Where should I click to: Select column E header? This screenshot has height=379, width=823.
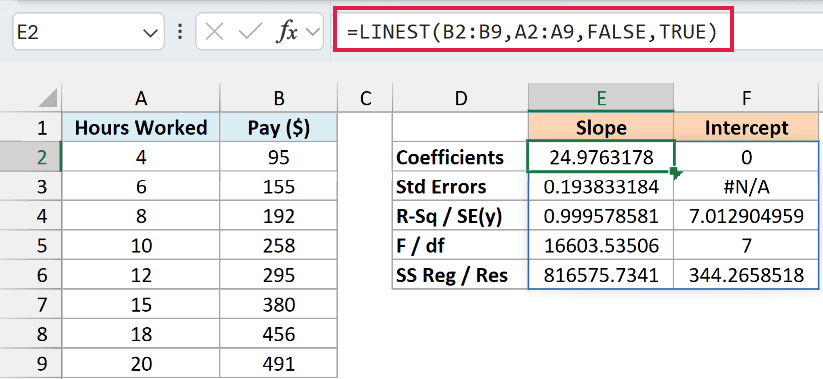601,98
